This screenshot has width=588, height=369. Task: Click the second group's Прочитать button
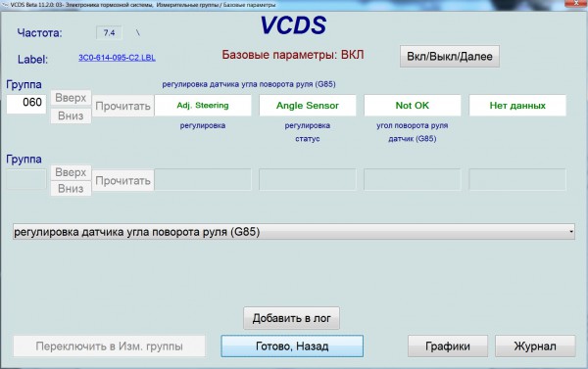123,181
